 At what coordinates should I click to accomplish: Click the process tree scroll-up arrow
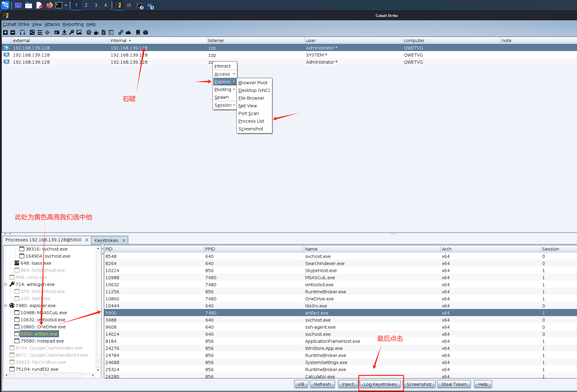(98, 248)
